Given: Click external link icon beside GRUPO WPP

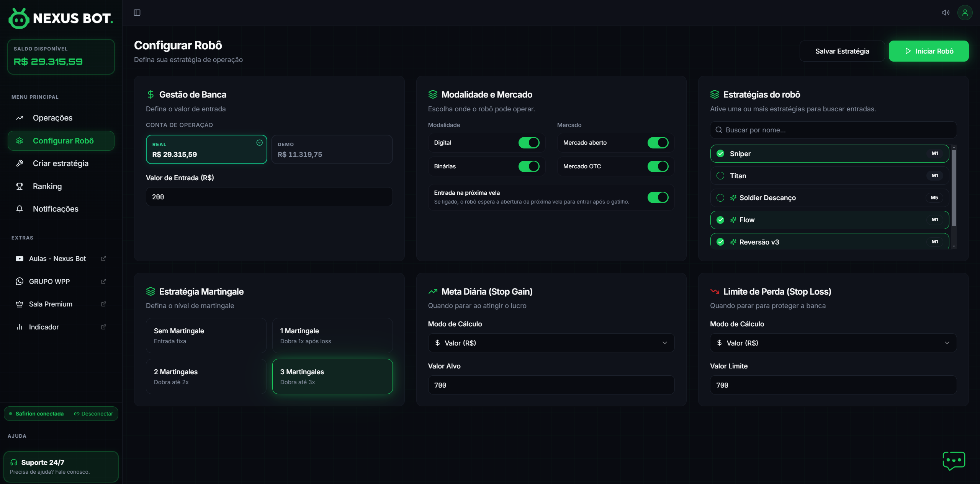Looking at the screenshot, I should (x=103, y=281).
